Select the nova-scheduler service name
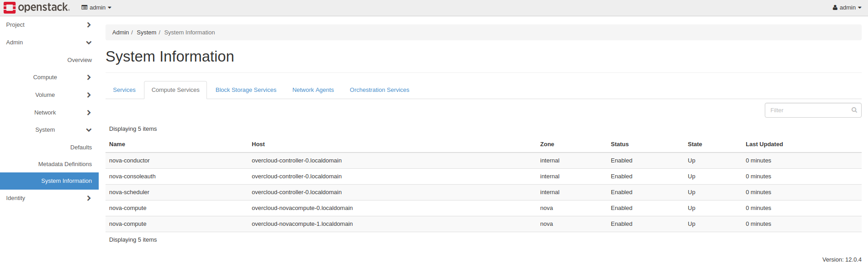 click(129, 192)
